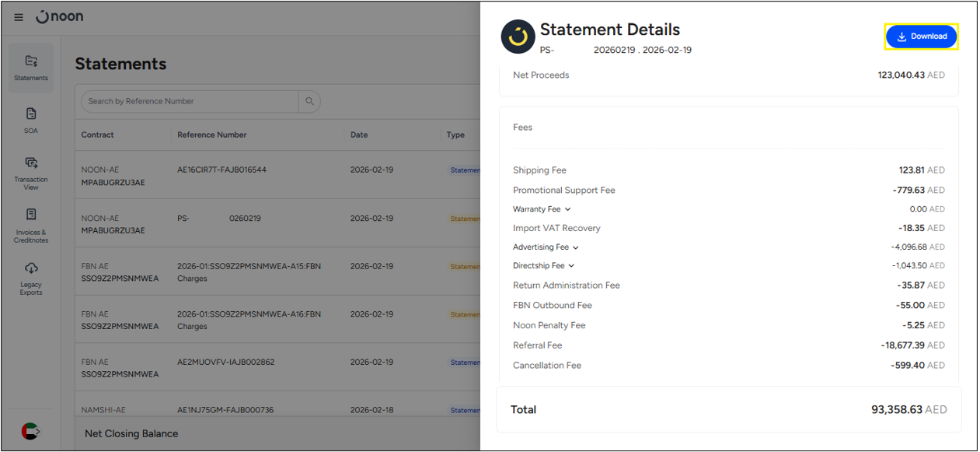Expand the Advertising Fee breakdown
The height and width of the screenshot is (452, 980).
pos(575,247)
